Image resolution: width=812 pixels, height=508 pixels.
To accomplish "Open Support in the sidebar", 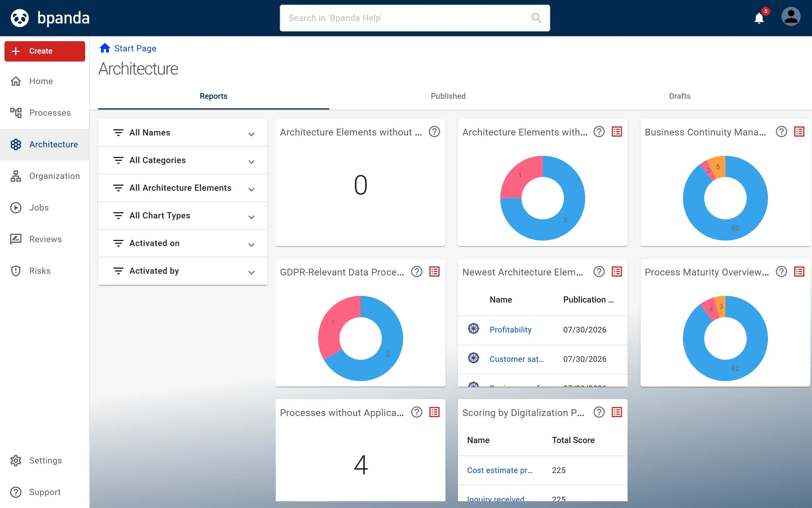I will (x=45, y=492).
